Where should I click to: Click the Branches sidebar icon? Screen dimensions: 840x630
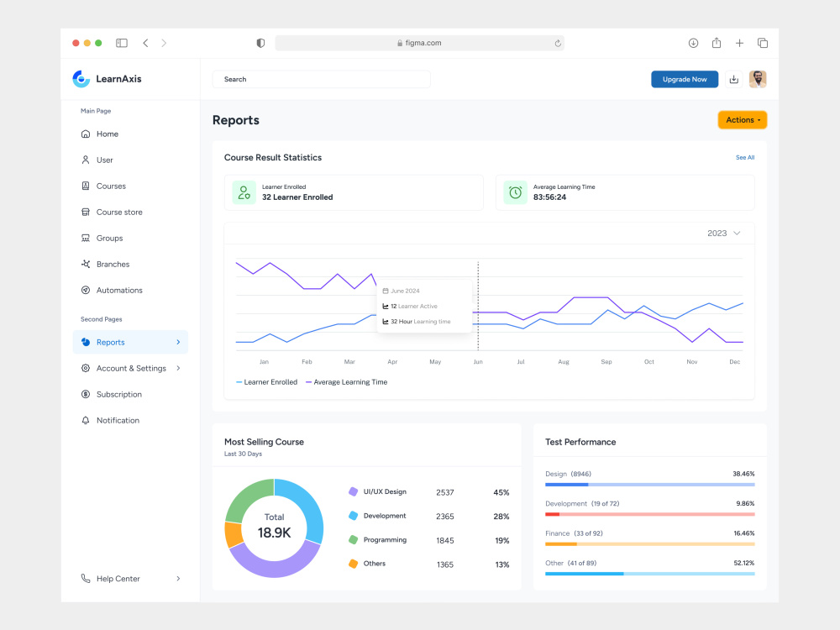click(85, 264)
